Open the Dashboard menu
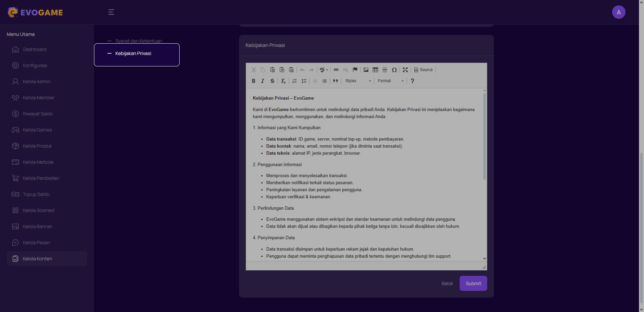This screenshot has width=644, height=312. (x=47, y=49)
